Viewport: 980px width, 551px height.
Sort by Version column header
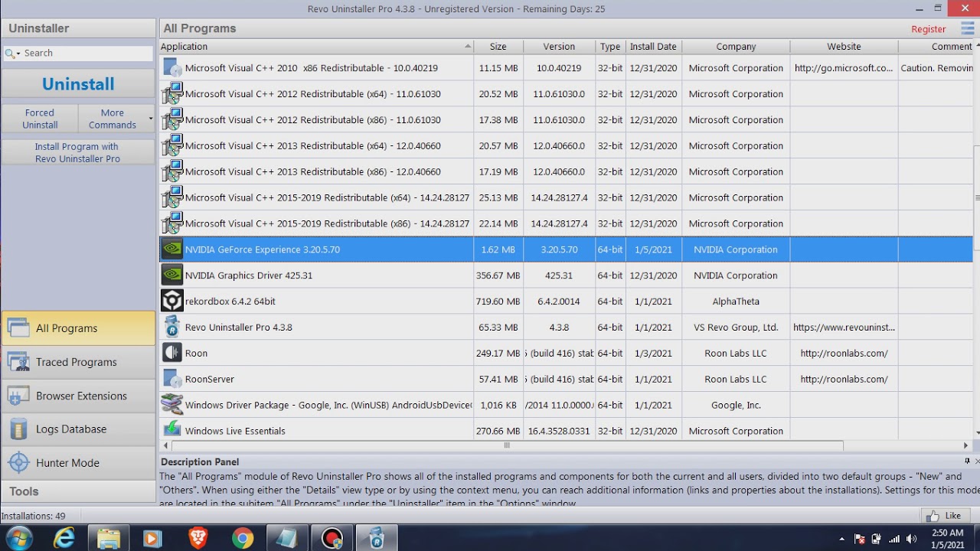(559, 47)
